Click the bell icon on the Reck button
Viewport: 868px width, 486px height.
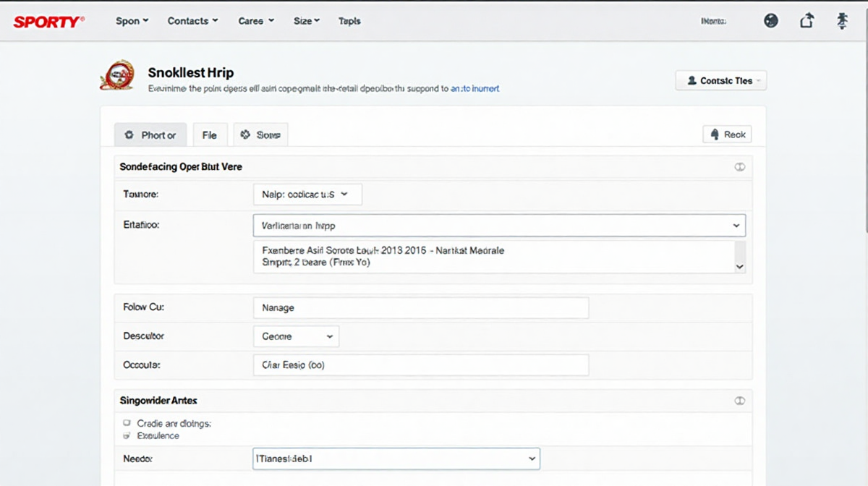pos(715,135)
